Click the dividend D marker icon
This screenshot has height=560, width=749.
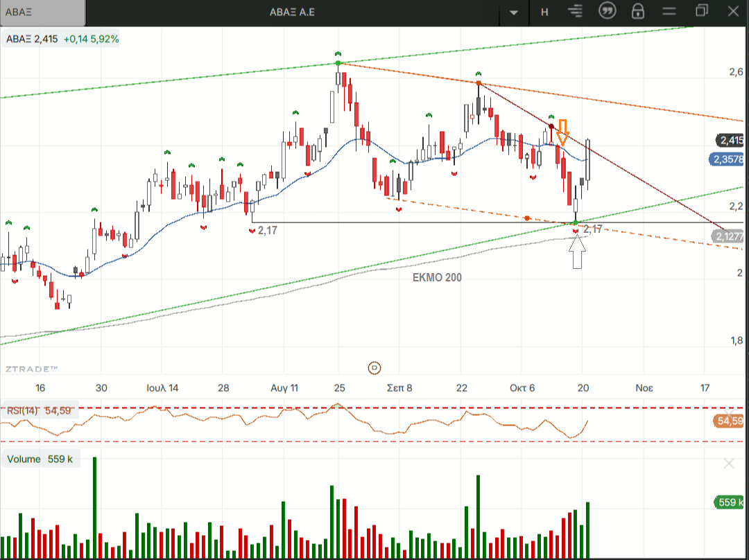coord(374,367)
